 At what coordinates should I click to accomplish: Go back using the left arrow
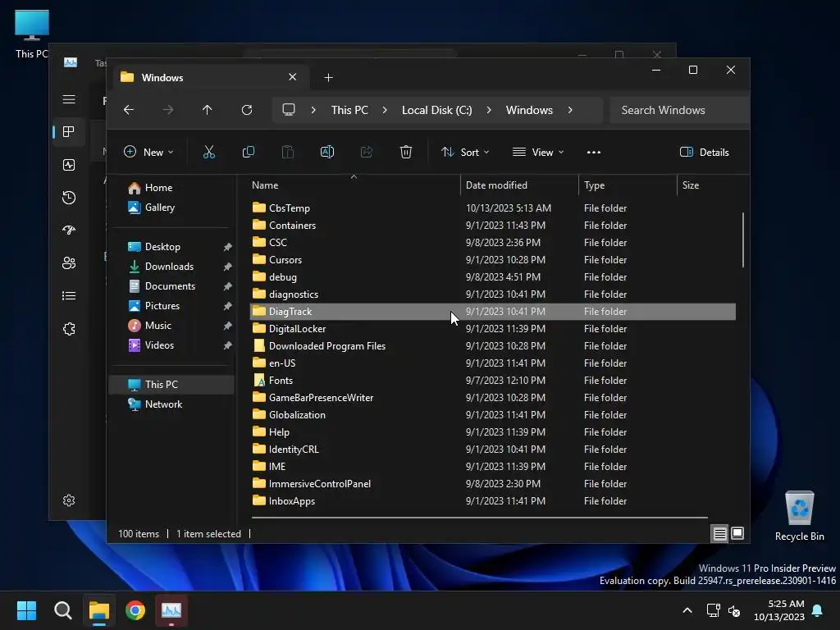point(129,110)
